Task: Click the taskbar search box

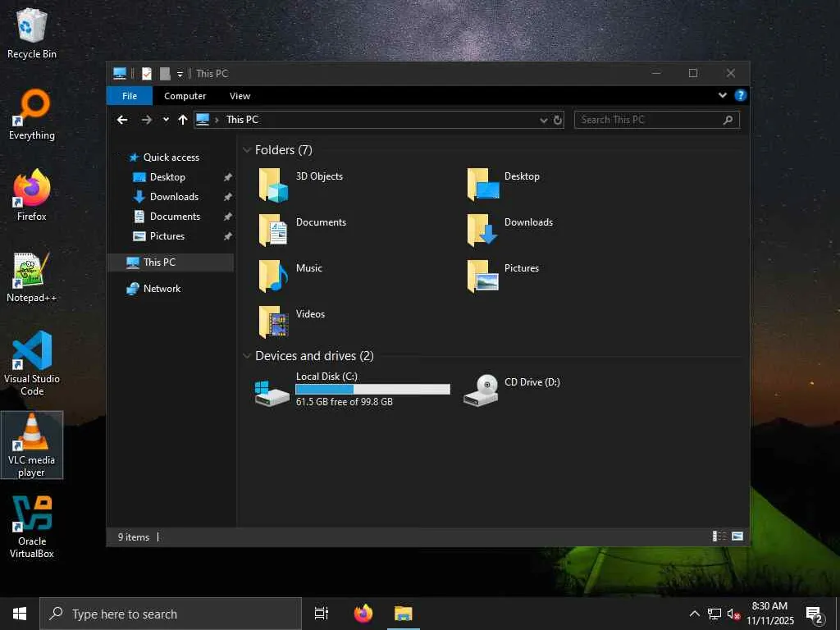Action: (171, 614)
